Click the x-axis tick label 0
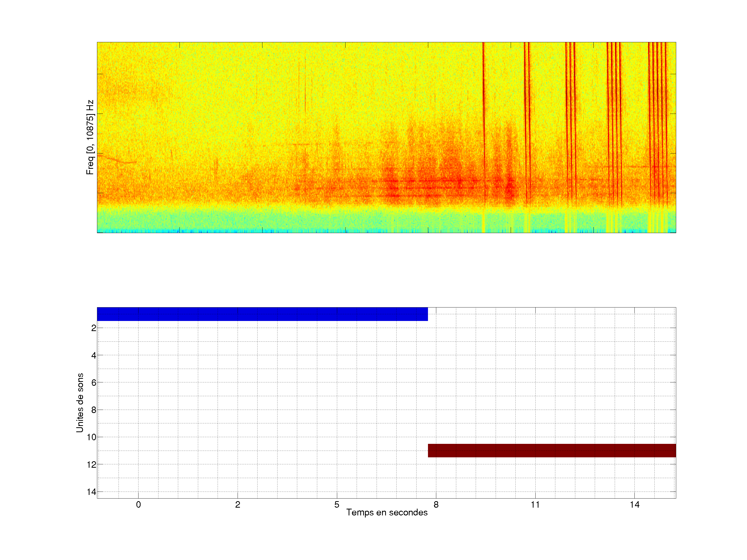Screen dimensions: 747x560 pos(139,505)
